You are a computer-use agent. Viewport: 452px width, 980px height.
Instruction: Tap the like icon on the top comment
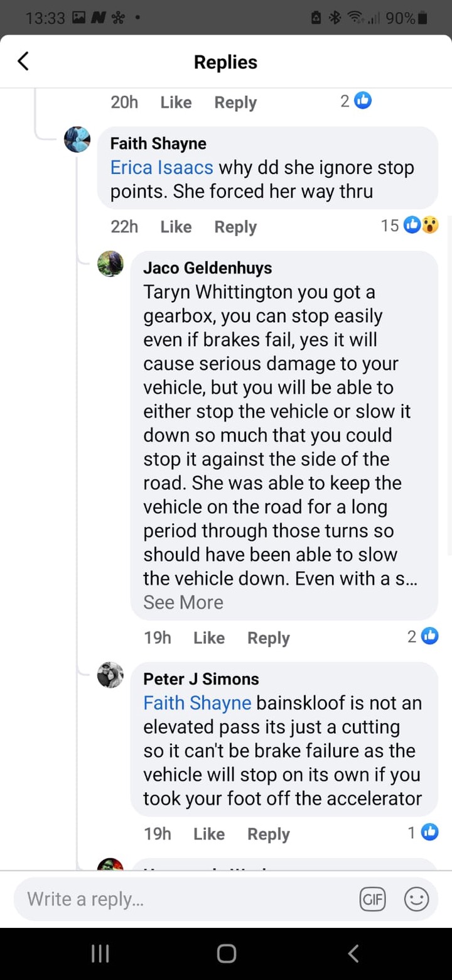pos(363,101)
